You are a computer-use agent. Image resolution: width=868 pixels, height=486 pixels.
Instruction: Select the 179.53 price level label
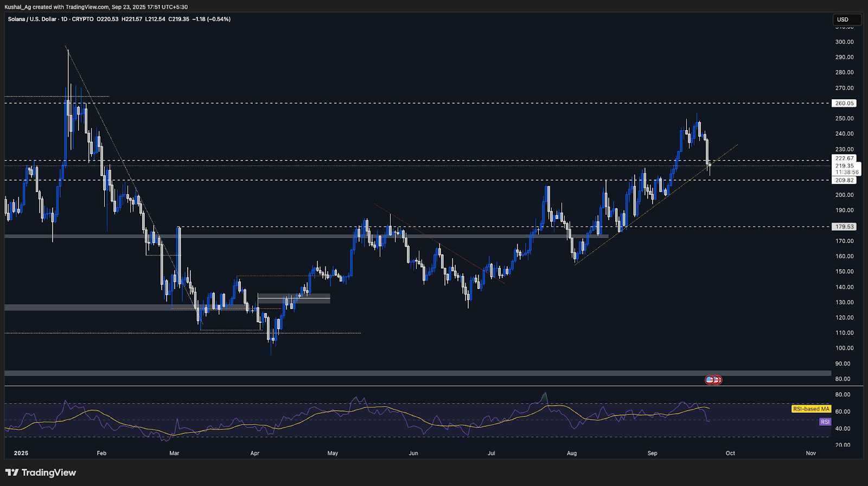pos(844,227)
